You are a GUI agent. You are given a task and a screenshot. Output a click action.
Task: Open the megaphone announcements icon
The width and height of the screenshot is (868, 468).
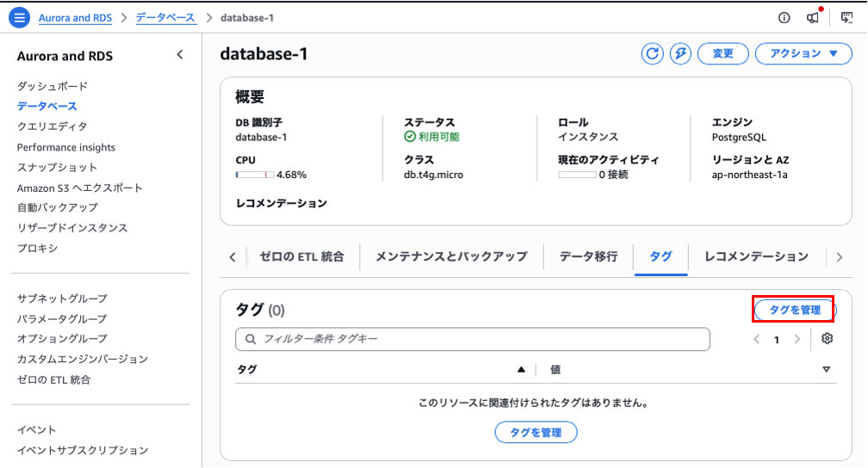coord(813,18)
